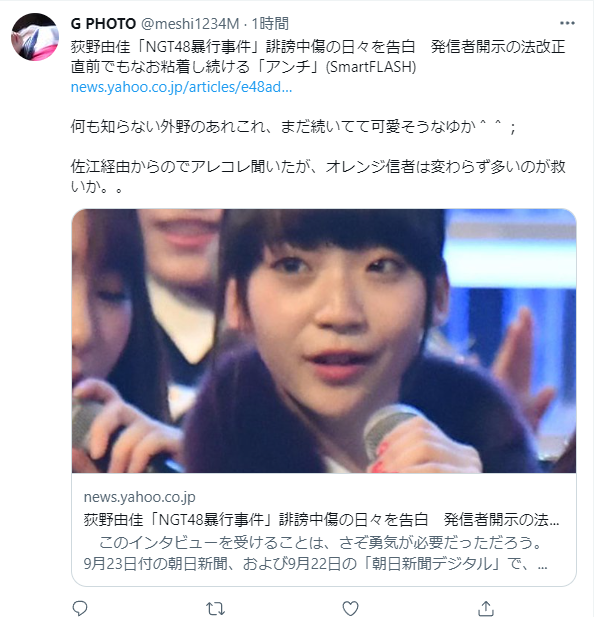This screenshot has height=617, width=602.
Task: Click tweet line 何も知らない外野のあれこれ
Action: 293,127
